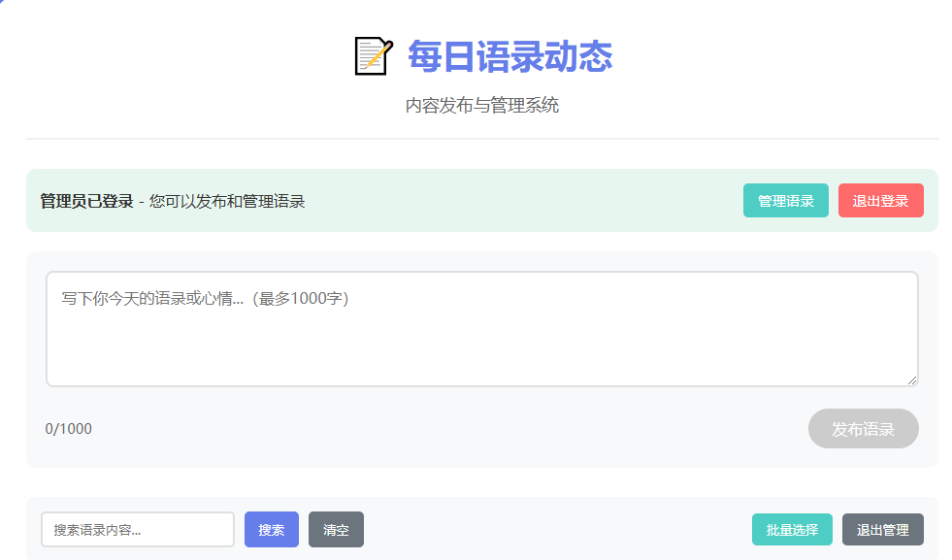Image resolution: width=952 pixels, height=560 pixels.
Task: Click the textarea resize handle corner
Action: (911, 379)
